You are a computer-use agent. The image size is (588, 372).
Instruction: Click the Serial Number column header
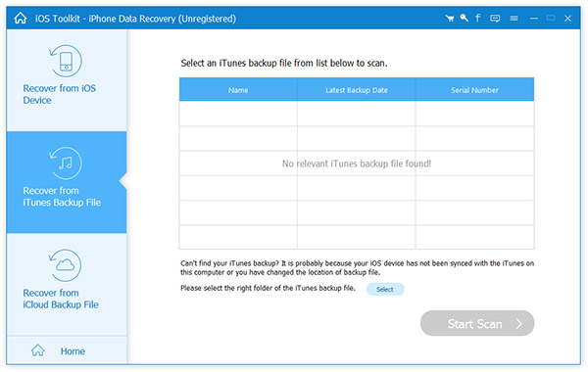pos(474,90)
